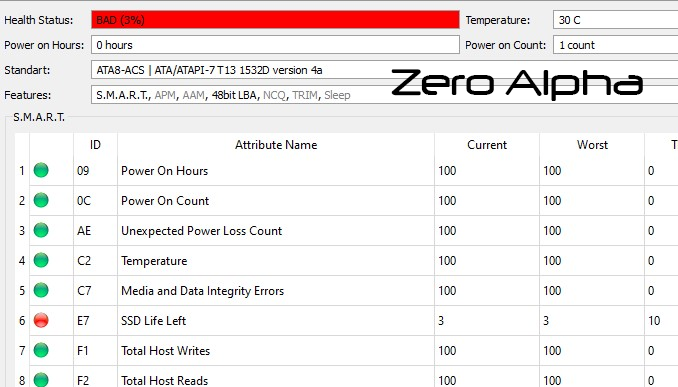Image resolution: width=678 pixels, height=387 pixels.
Task: Click the red BAD (3%) health status bar
Action: [275, 20]
